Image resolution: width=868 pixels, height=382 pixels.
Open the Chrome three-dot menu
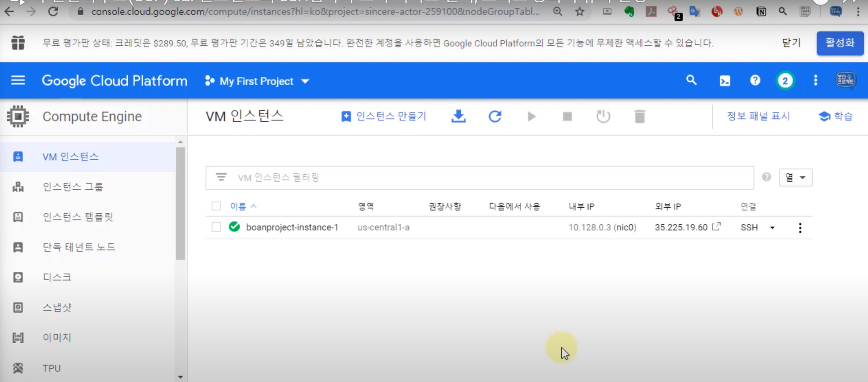pyautogui.click(x=858, y=11)
